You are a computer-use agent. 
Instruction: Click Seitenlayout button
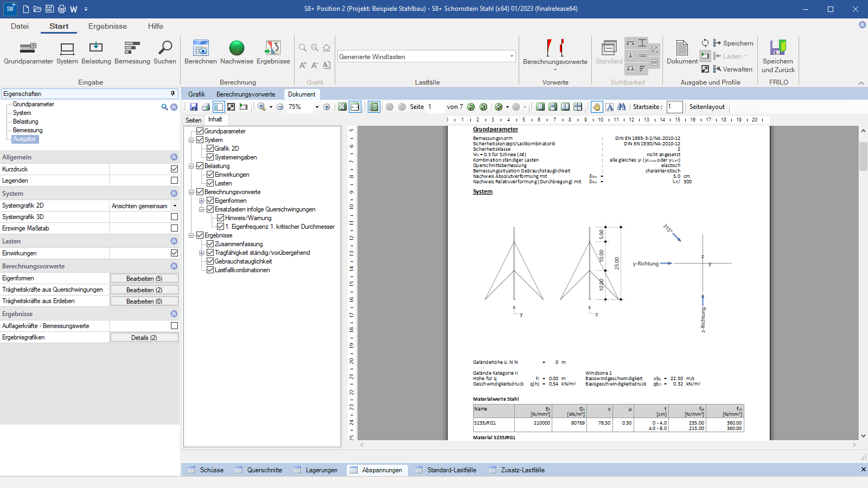click(707, 107)
